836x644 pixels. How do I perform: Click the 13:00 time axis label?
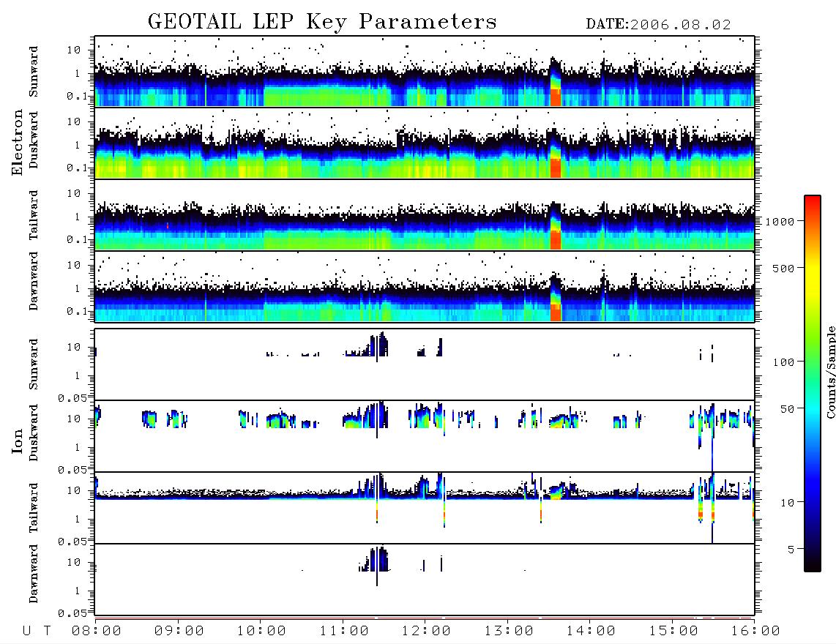click(x=509, y=632)
